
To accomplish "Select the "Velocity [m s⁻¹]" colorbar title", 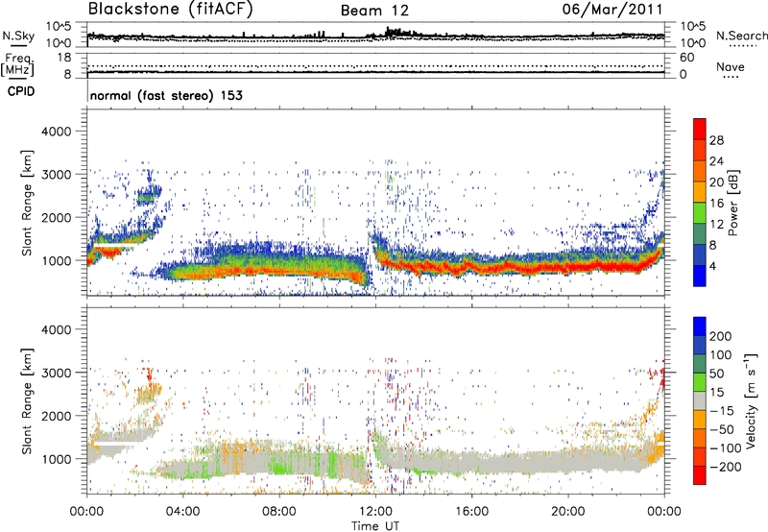I will tap(751, 400).
